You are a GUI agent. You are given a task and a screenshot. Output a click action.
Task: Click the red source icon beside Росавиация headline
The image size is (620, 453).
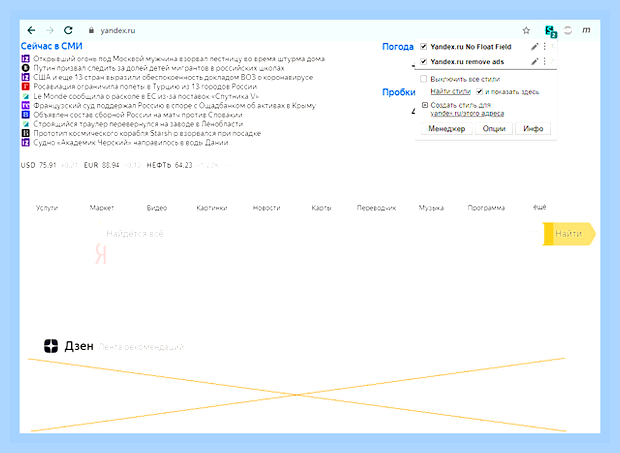coord(26,87)
